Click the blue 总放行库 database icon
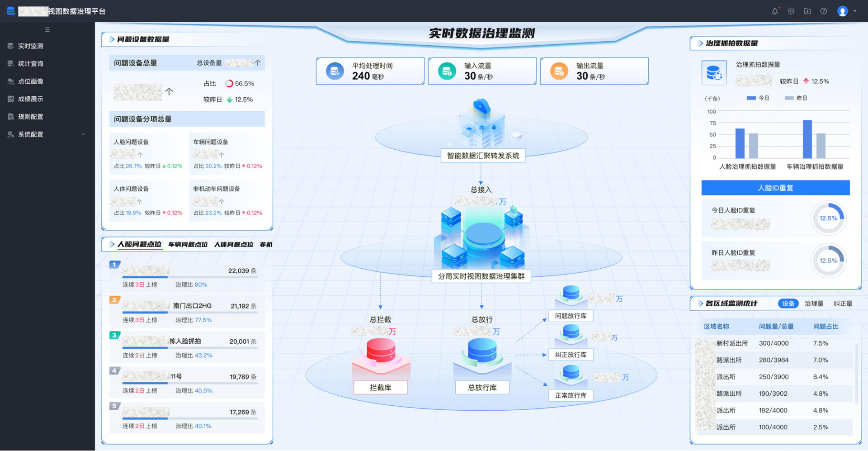This screenshot has width=868, height=451. point(482,357)
